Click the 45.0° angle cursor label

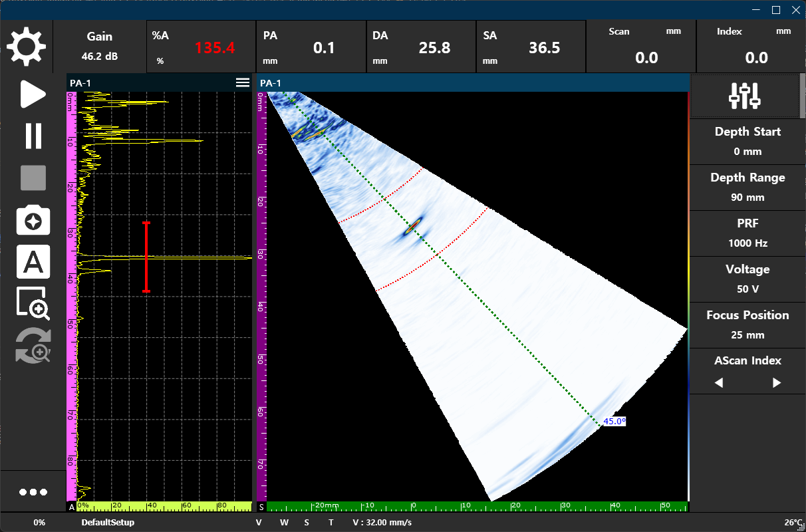tap(614, 421)
